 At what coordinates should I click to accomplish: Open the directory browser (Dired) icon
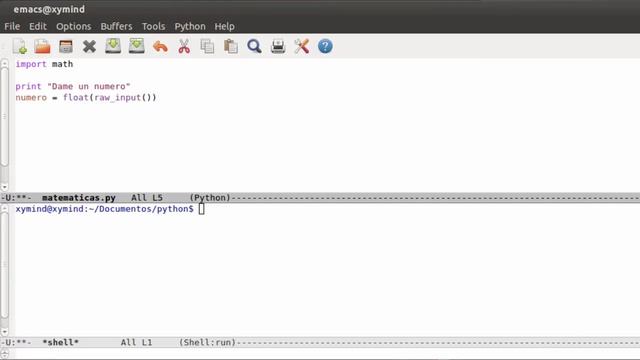(x=66, y=46)
